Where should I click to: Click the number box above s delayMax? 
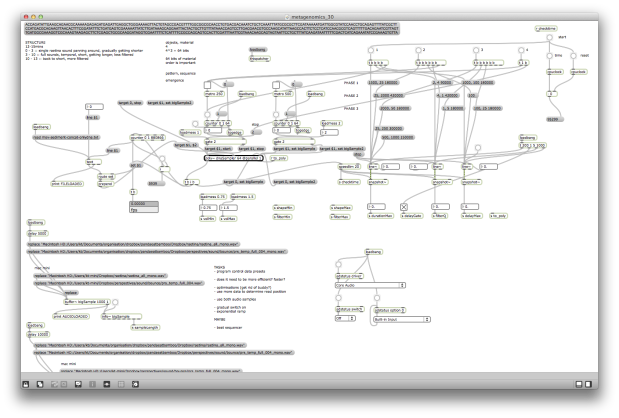click(x=470, y=207)
